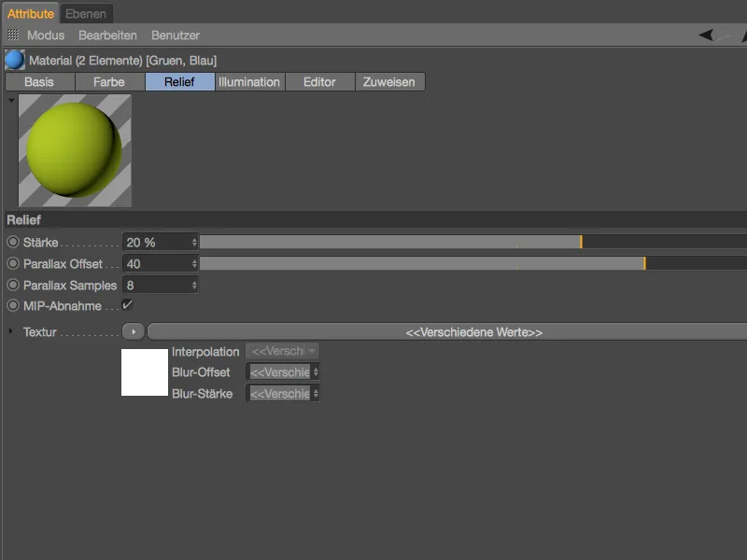Click the blue material sphere icon
The height and width of the screenshot is (560, 747).
click(15, 61)
